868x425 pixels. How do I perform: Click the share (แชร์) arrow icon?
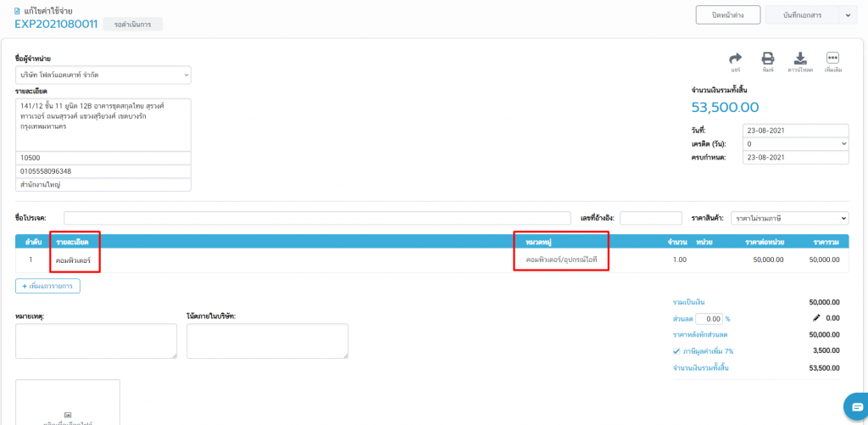tap(736, 59)
